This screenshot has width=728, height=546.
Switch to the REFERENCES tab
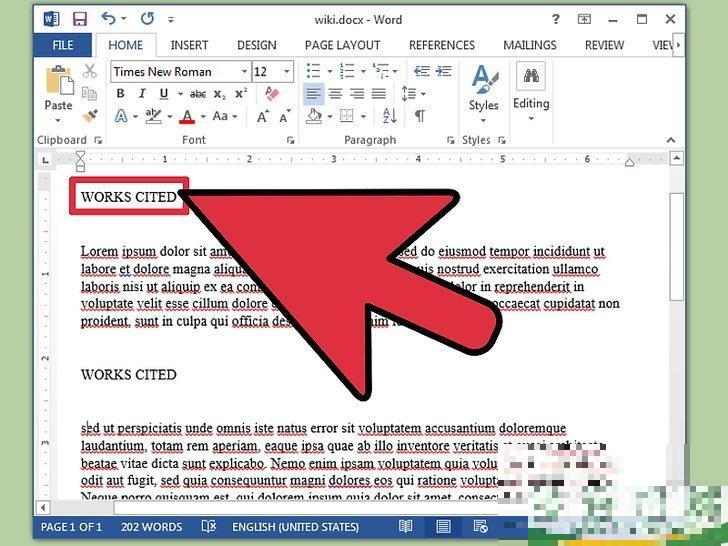[442, 45]
